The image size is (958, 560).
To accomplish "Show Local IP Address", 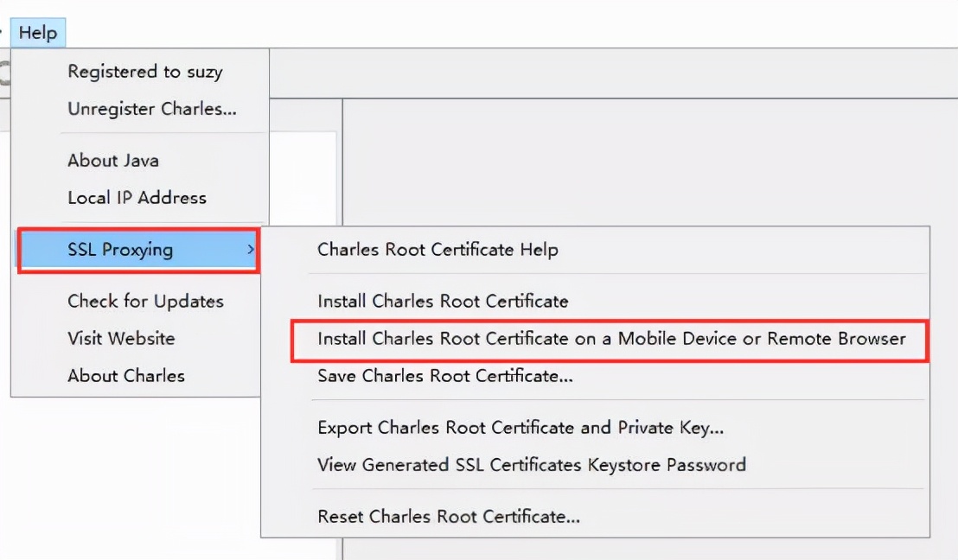I will point(140,198).
